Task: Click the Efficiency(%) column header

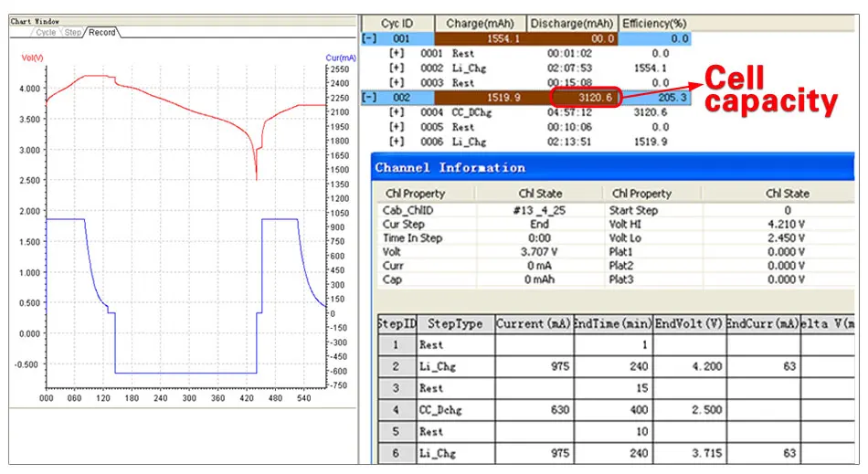Action: click(655, 24)
